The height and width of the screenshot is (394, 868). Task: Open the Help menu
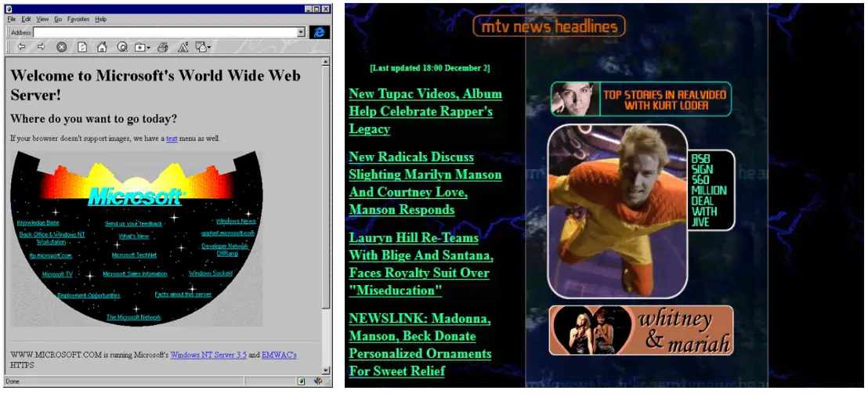(x=100, y=19)
